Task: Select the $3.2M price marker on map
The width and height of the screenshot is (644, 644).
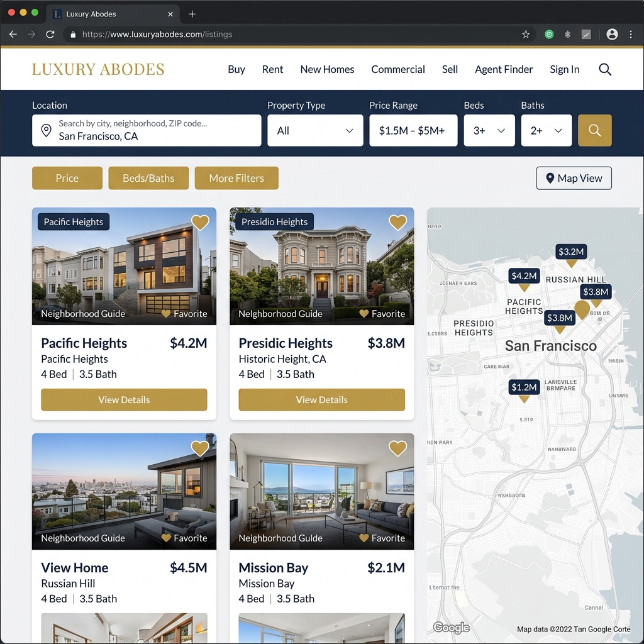Action: click(x=570, y=252)
